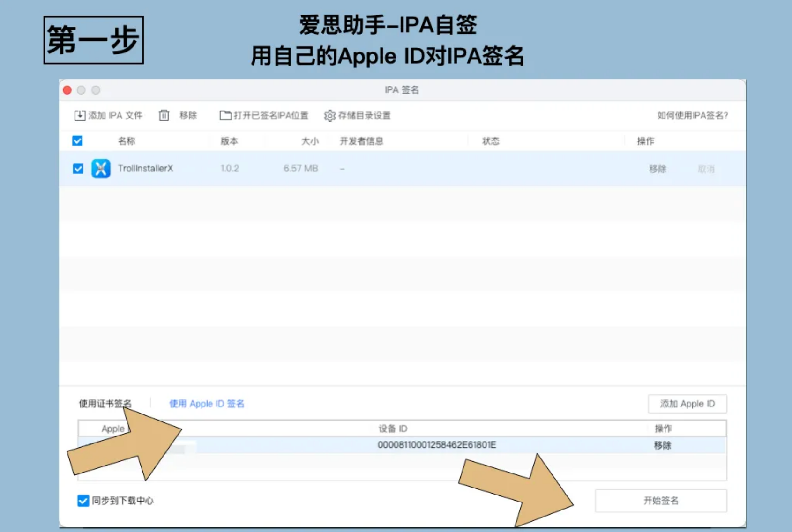Screen dimensions: 792x532
Task: Switch to the 使用证书签名 tab
Action: coord(105,404)
